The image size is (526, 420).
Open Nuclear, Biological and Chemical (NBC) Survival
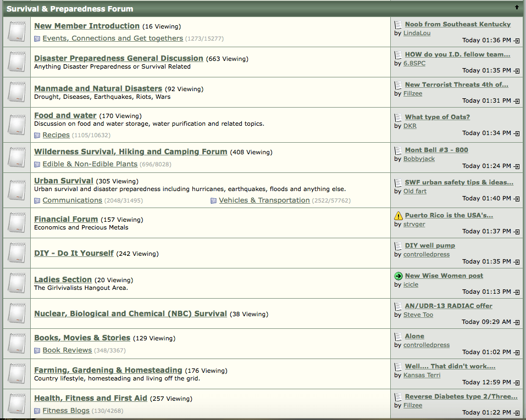(x=130, y=313)
